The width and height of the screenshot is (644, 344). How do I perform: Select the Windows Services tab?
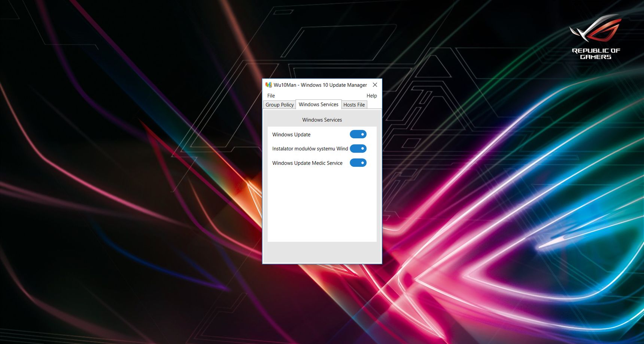click(319, 104)
